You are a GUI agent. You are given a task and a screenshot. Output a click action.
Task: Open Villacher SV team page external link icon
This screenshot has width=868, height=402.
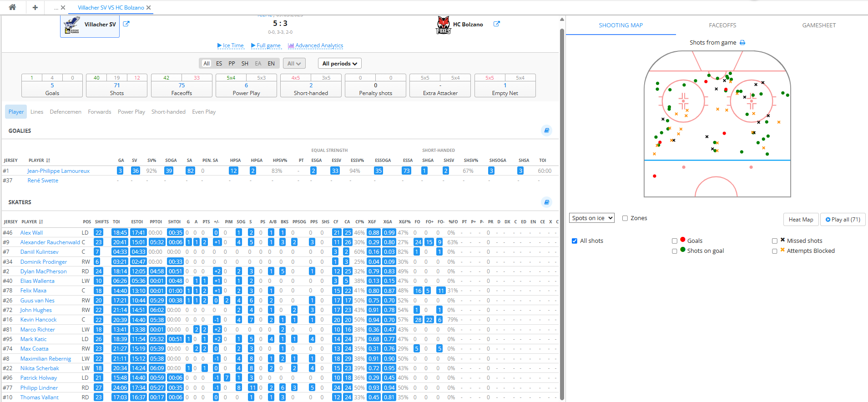[x=126, y=24]
